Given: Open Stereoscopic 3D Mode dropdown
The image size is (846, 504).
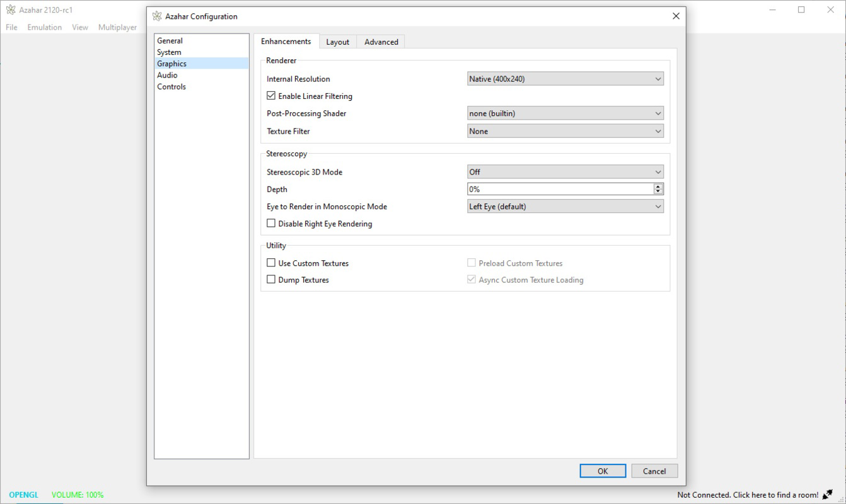Looking at the screenshot, I should (565, 172).
